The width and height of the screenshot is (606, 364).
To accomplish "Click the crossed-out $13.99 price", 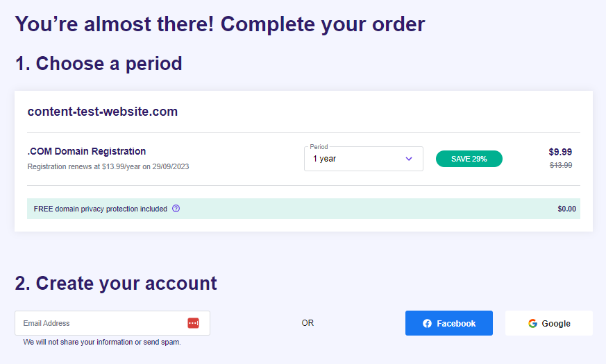I will [x=560, y=165].
